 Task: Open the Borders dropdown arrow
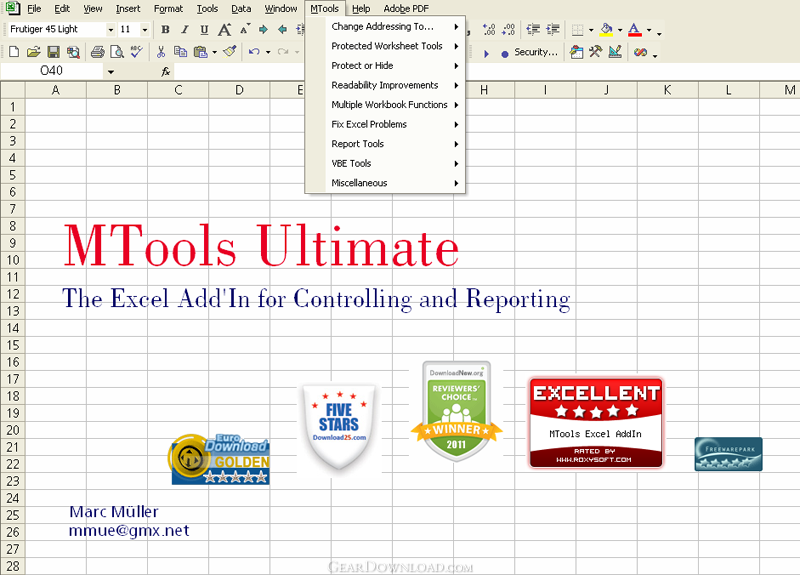(x=591, y=30)
